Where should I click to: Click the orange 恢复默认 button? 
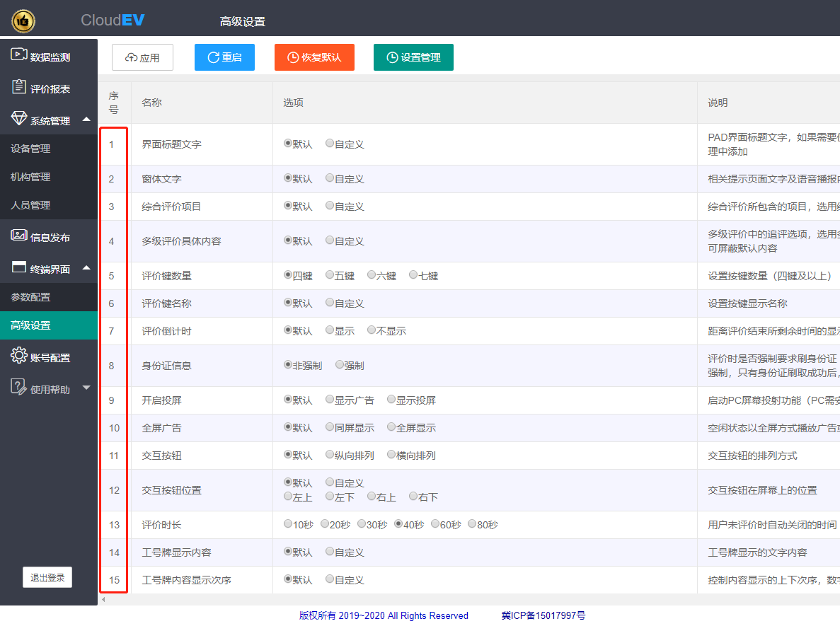314,57
